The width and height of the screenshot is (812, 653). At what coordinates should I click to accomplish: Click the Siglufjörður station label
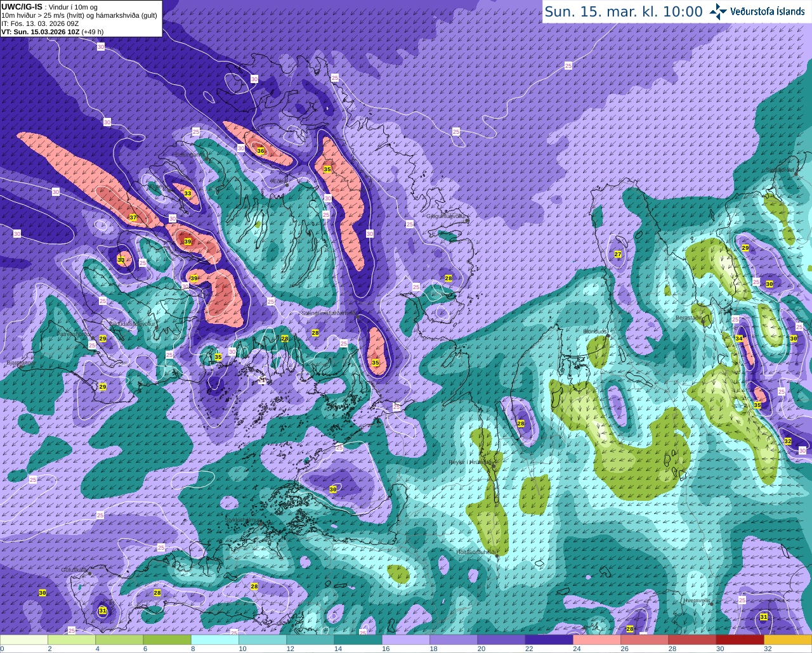click(x=781, y=170)
